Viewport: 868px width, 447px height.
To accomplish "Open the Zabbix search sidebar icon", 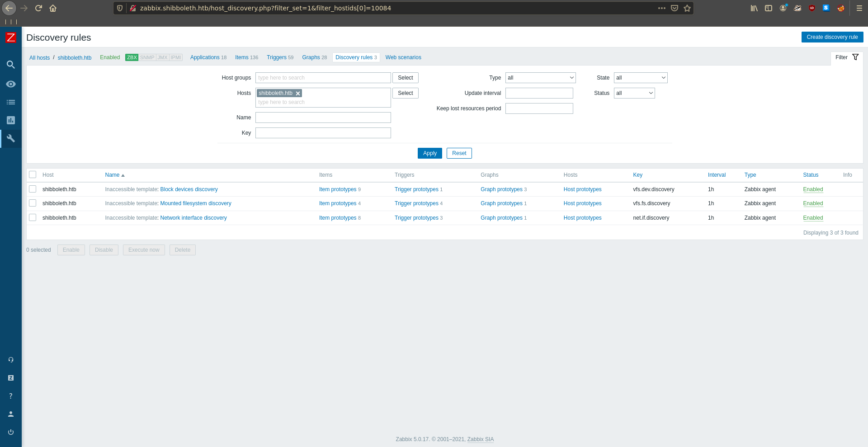I will pyautogui.click(x=11, y=65).
